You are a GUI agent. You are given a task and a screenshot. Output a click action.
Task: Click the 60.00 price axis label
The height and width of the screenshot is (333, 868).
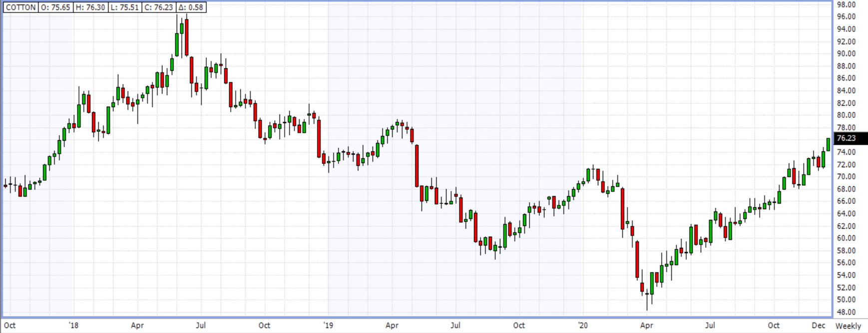846,238
